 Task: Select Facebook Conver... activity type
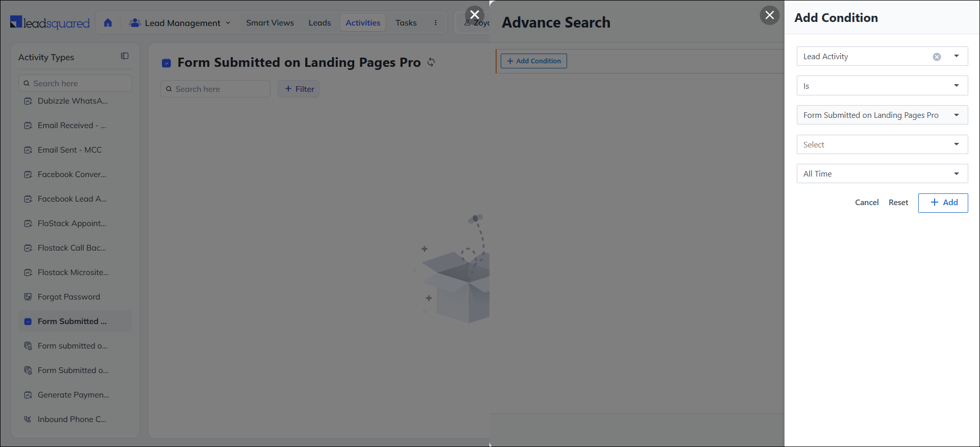coord(75,175)
